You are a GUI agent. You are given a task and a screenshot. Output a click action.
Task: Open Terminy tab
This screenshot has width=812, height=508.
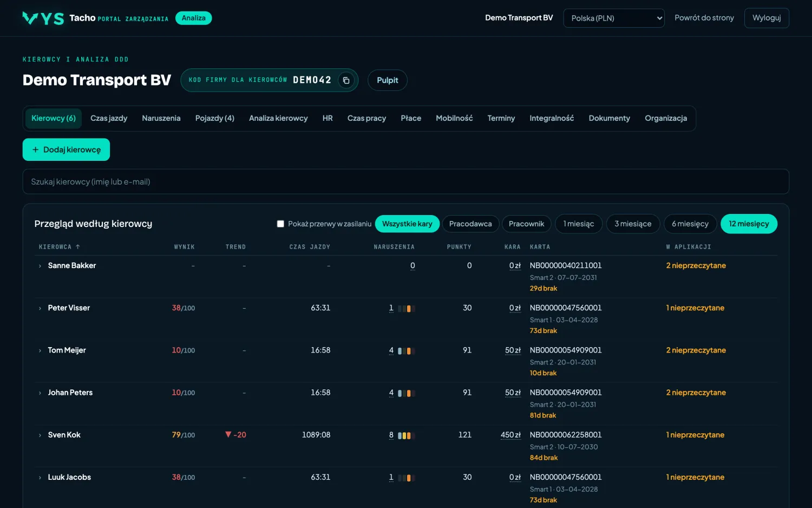coord(501,118)
